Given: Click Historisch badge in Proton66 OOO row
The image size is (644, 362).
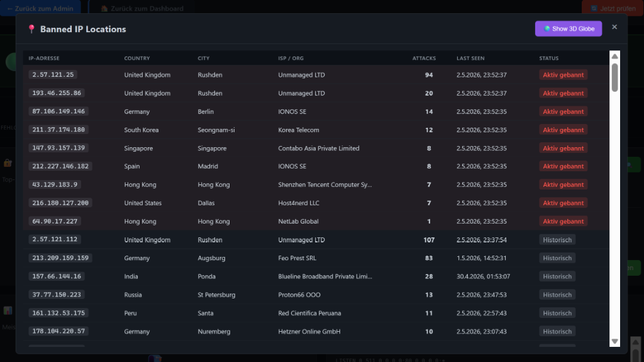Looking at the screenshot, I should click(x=557, y=295).
